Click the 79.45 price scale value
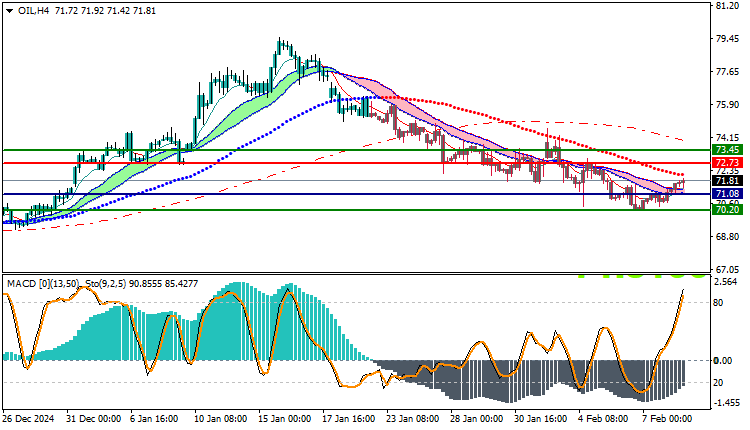The height and width of the screenshot is (430, 750). [728, 39]
